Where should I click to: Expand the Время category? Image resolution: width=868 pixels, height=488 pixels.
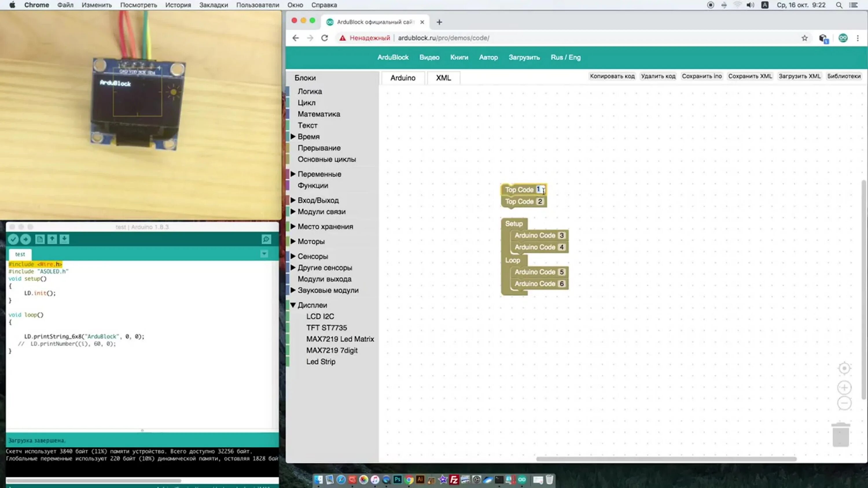293,136
